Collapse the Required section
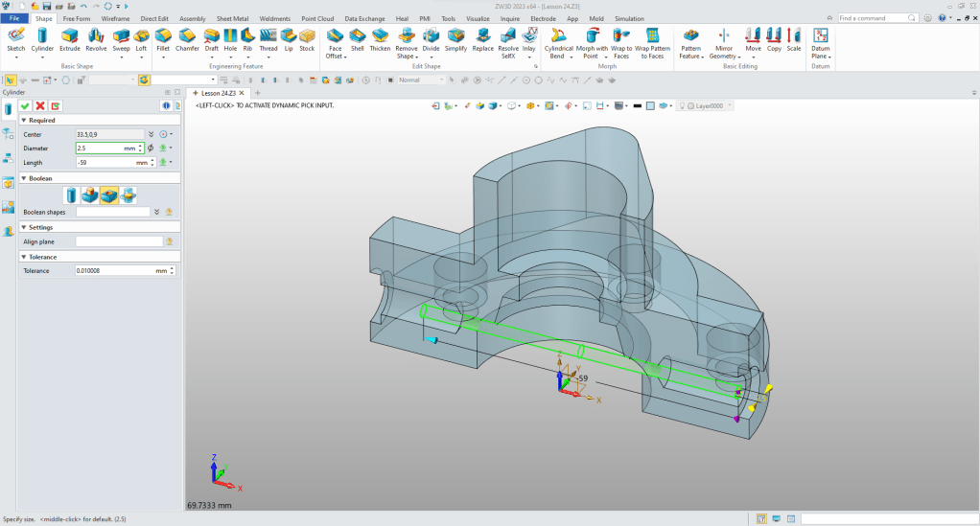Image resolution: width=980 pixels, height=526 pixels. (x=23, y=121)
